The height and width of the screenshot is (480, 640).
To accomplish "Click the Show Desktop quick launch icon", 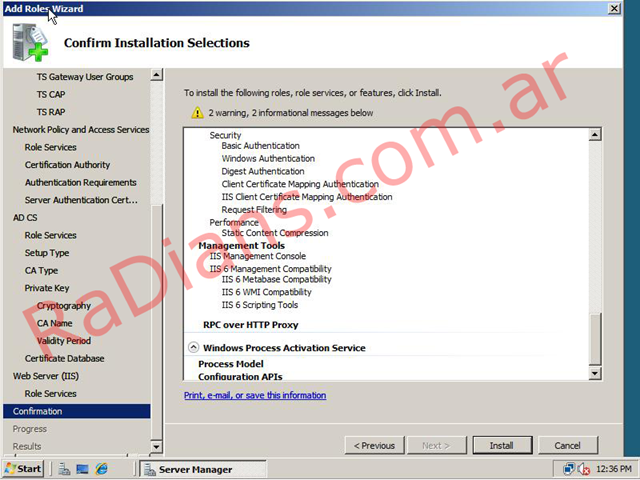I will click(x=82, y=469).
